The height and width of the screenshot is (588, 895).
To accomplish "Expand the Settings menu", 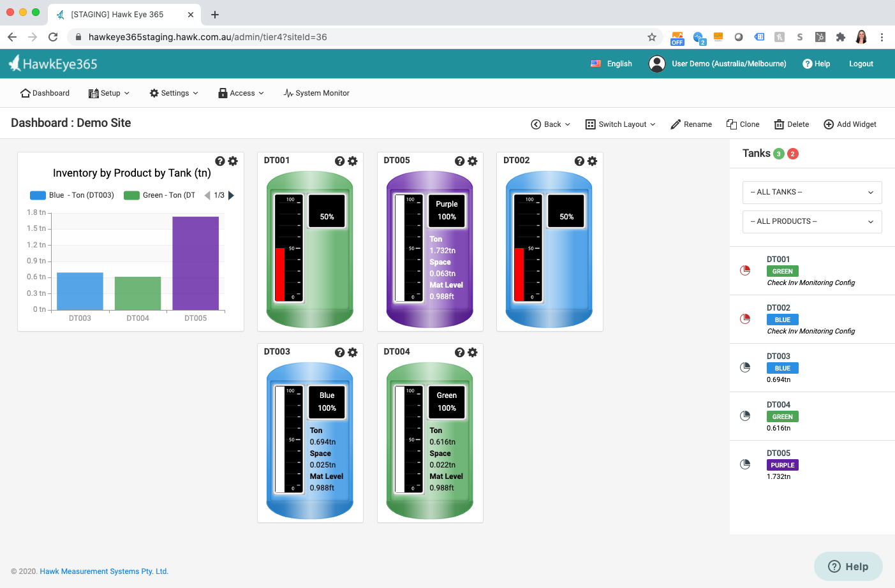I will pos(174,93).
